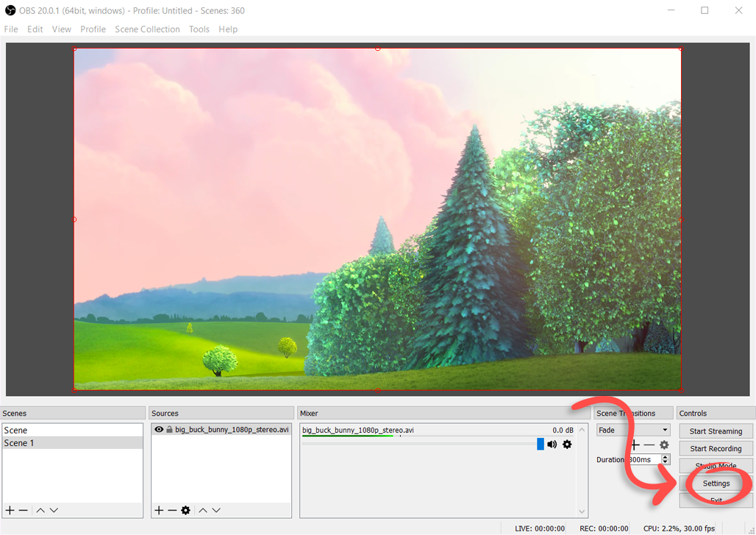Click Start Recording button
The width and height of the screenshot is (756, 535).
[x=716, y=449]
